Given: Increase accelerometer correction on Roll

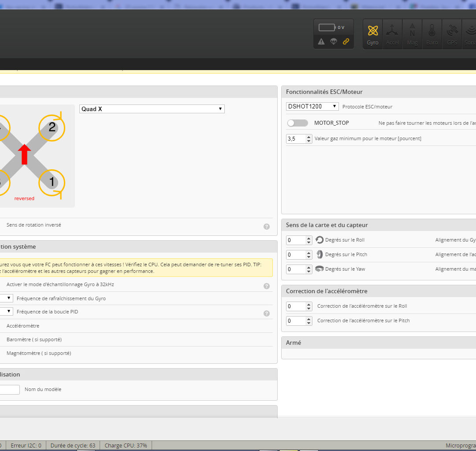Looking at the screenshot, I should tap(309, 305).
